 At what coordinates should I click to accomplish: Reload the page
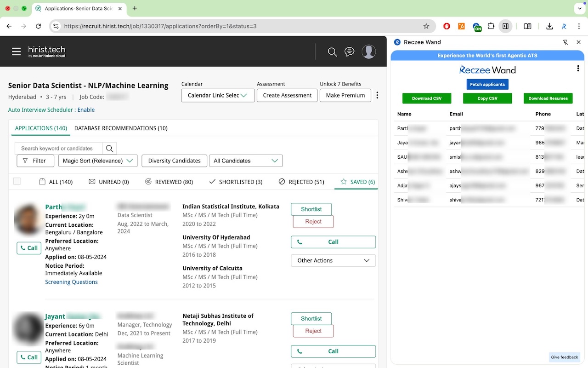point(39,26)
